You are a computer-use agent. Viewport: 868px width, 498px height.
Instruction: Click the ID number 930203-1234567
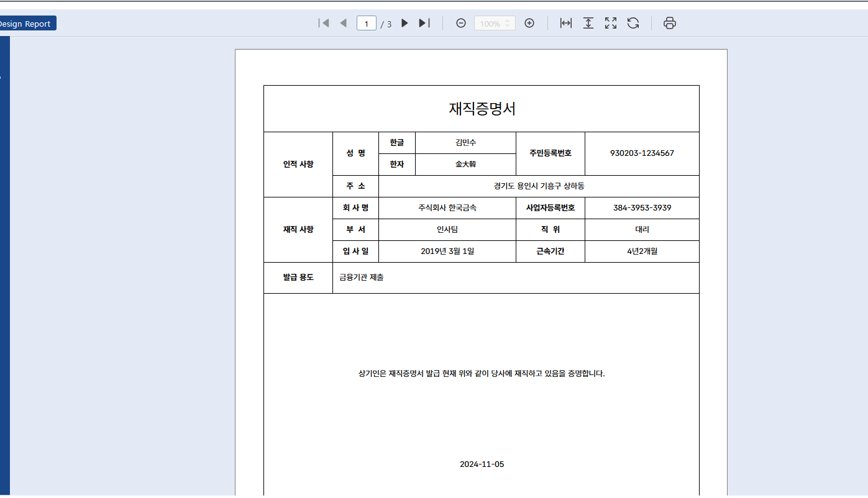(642, 153)
